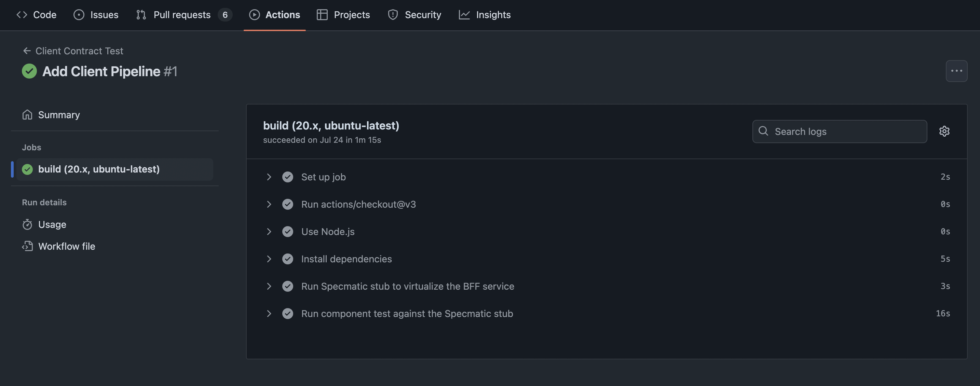Click the Workflow file icon
Screen dimensions: 980x386
point(27,246)
